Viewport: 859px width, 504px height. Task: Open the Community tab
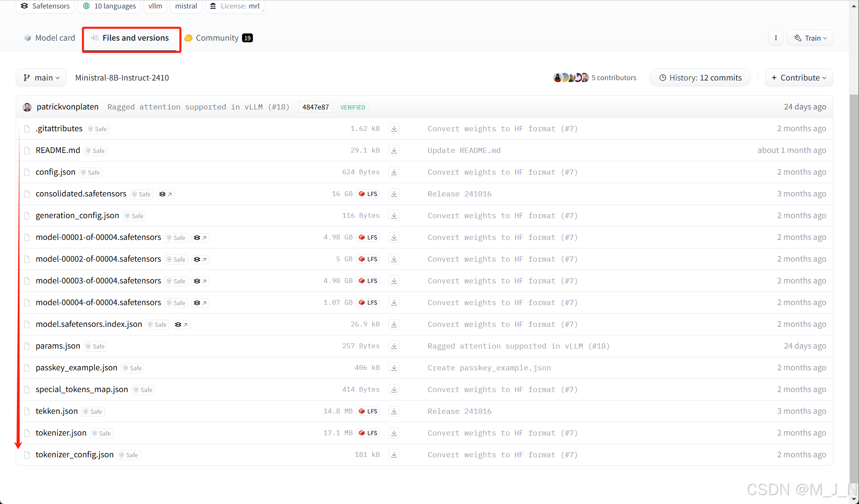[x=218, y=38]
